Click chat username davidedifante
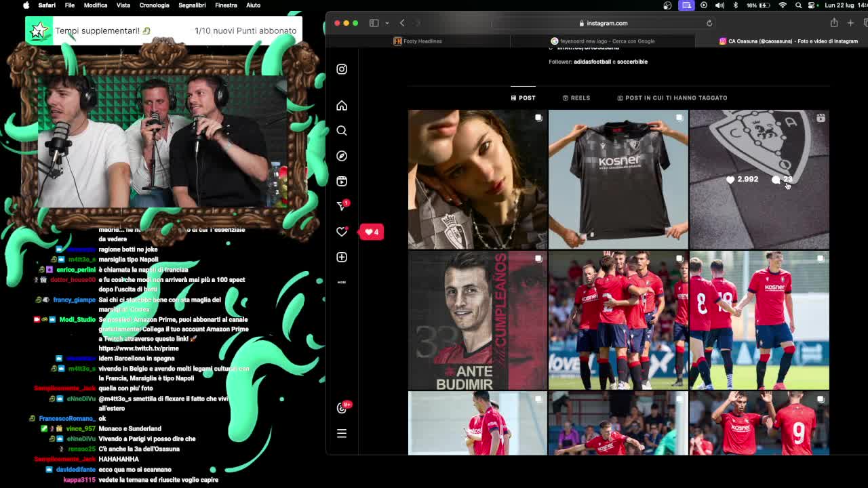 point(75,470)
